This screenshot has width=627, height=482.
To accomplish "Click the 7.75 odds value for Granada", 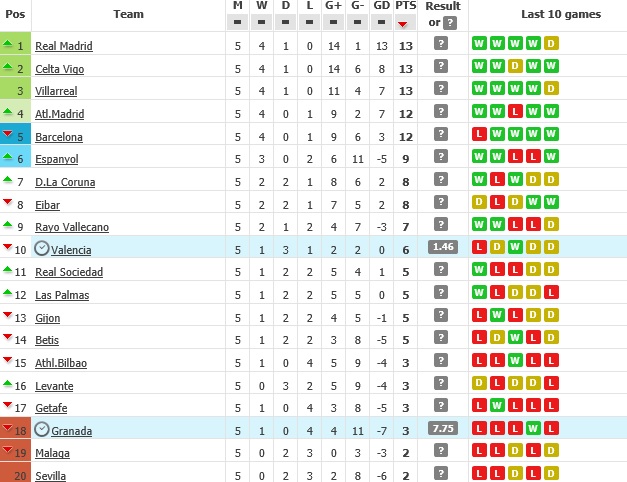I will 441,430.
